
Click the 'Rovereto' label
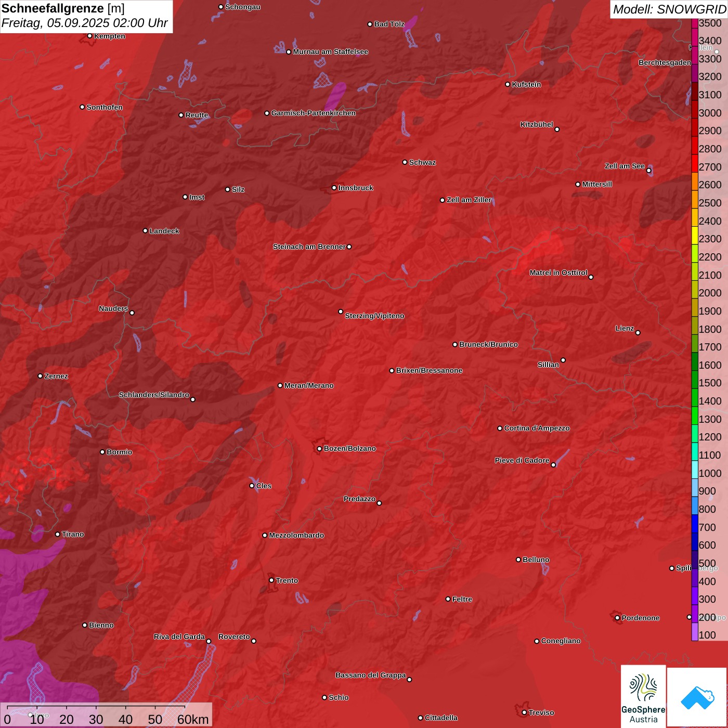click(234, 636)
